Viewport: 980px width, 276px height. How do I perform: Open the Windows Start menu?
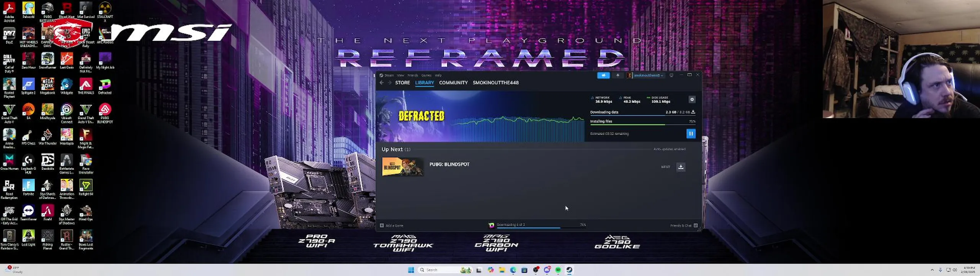[x=411, y=270]
